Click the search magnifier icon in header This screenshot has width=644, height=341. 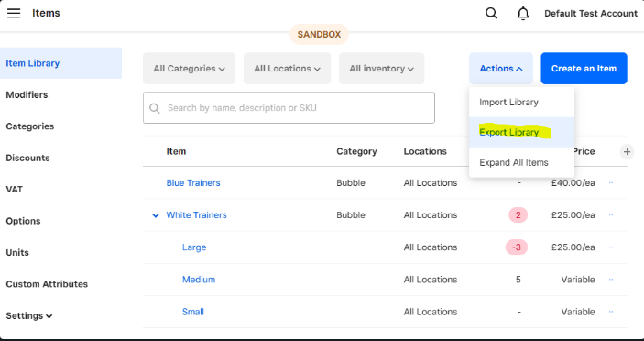(491, 13)
